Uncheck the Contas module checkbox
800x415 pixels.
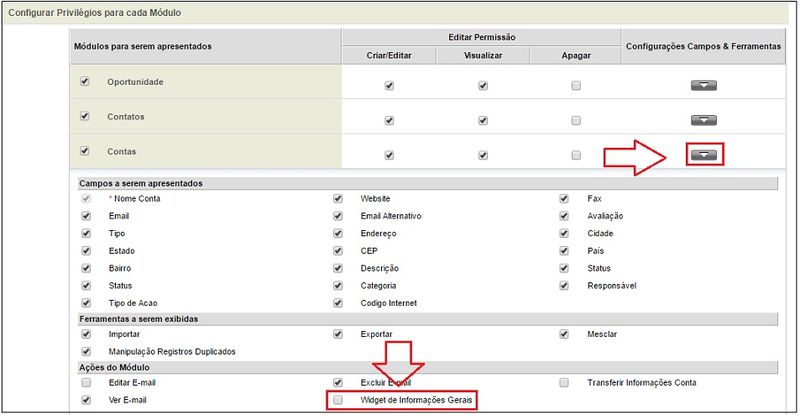(85, 151)
